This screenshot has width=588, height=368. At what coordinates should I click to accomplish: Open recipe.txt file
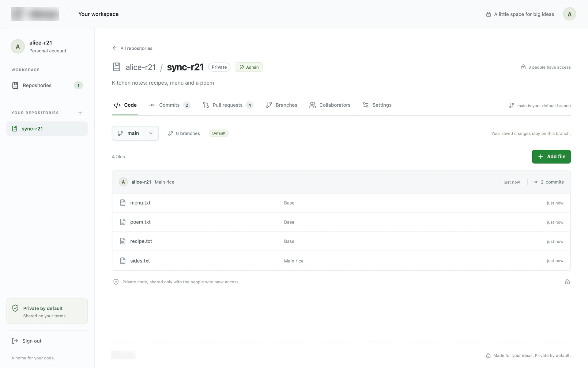click(x=141, y=241)
